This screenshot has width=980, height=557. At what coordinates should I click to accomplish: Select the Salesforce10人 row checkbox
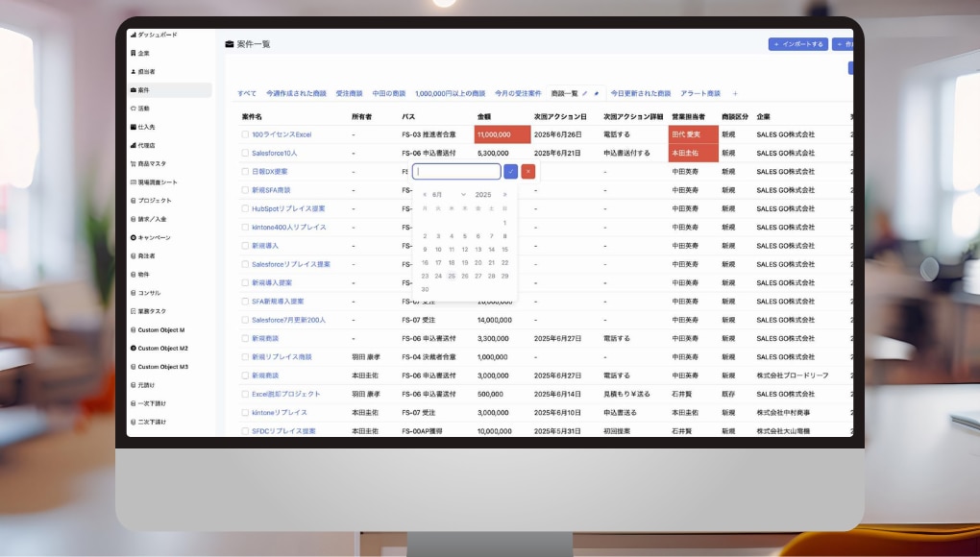point(245,153)
